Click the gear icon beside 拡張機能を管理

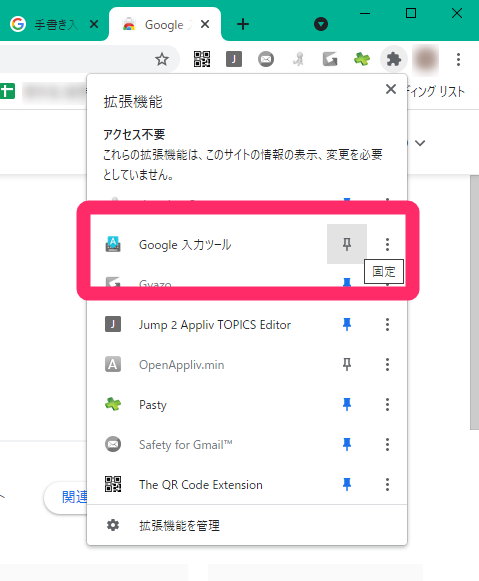pyautogui.click(x=113, y=525)
